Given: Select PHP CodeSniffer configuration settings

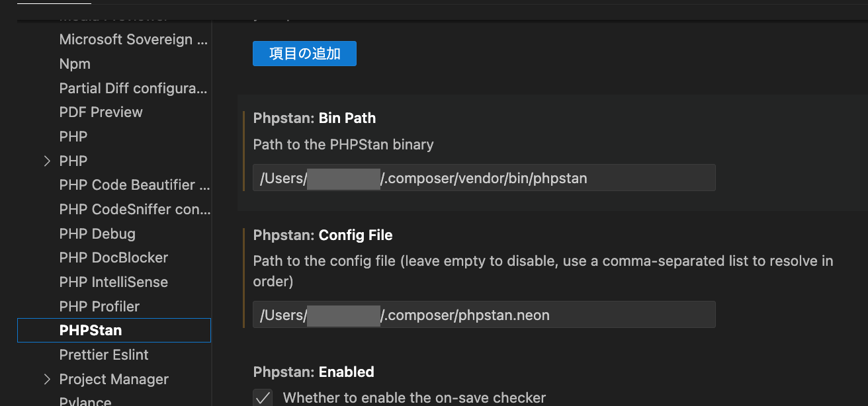Looking at the screenshot, I should (134, 209).
